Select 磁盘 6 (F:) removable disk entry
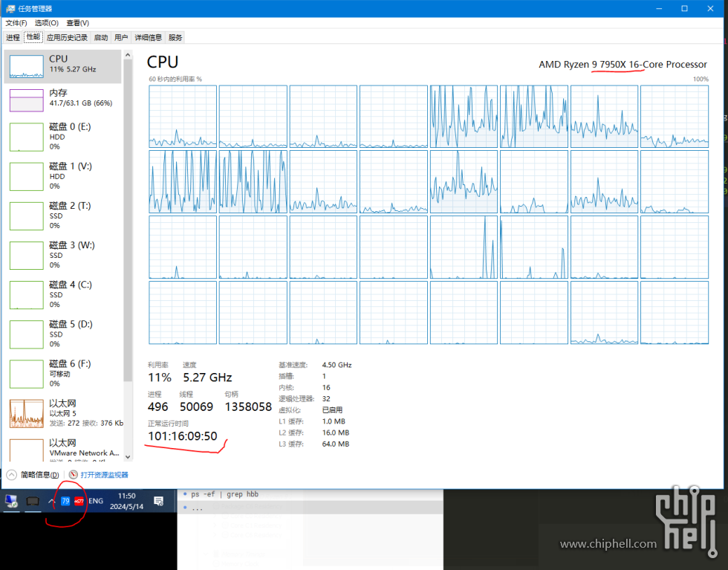Screen dimensions: 728x570 pos(62,374)
